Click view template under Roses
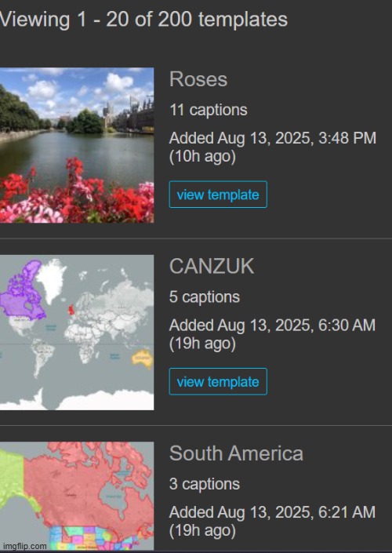This screenshot has height=553, width=392. coord(218,195)
